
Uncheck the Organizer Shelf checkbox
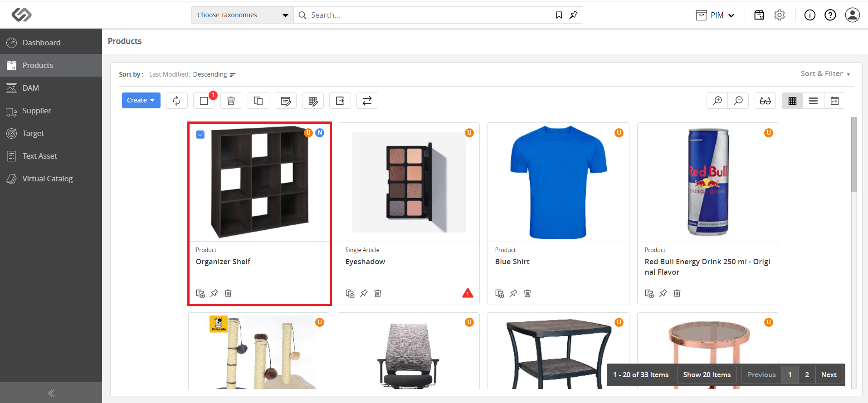[x=200, y=134]
